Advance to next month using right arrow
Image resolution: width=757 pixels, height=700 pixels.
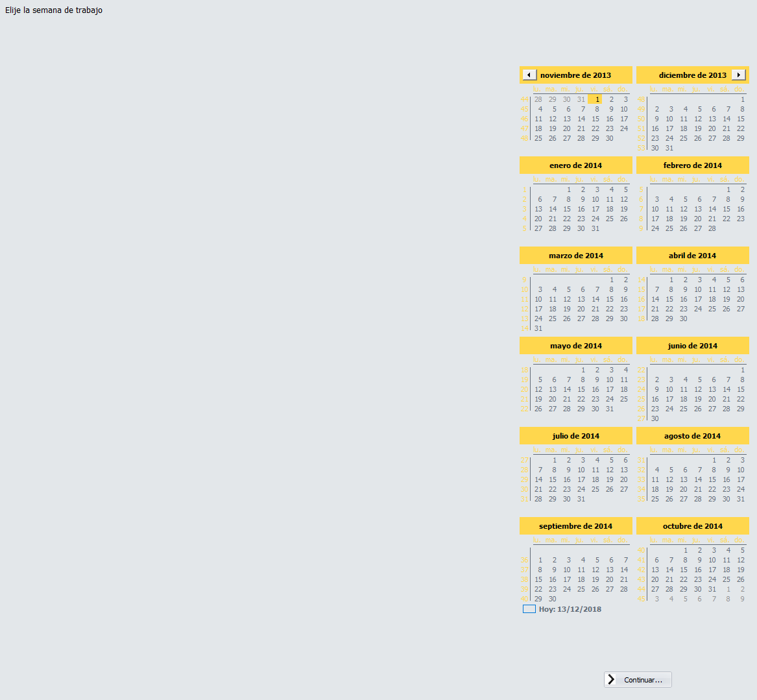click(x=738, y=75)
